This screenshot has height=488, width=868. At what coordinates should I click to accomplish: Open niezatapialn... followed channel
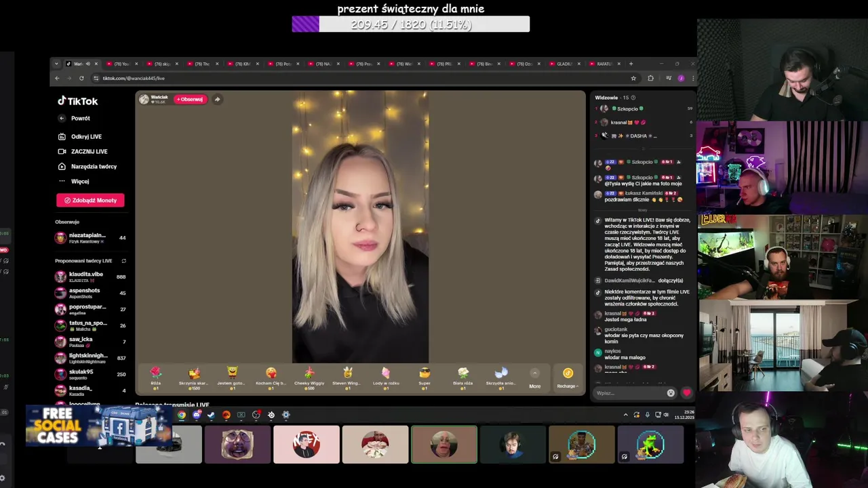click(x=90, y=237)
